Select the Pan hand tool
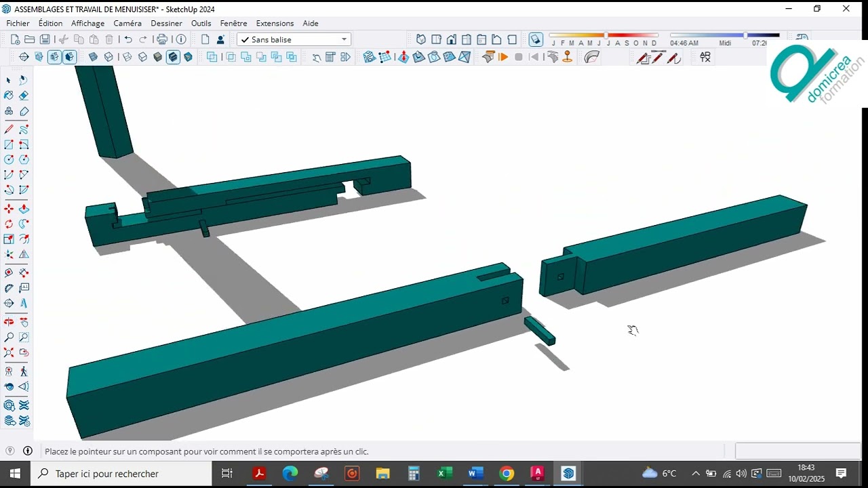 [x=24, y=322]
